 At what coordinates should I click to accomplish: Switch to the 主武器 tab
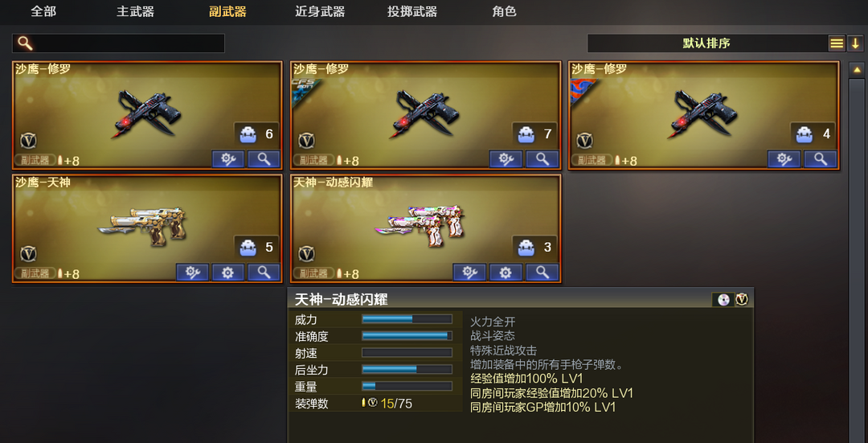coord(136,11)
